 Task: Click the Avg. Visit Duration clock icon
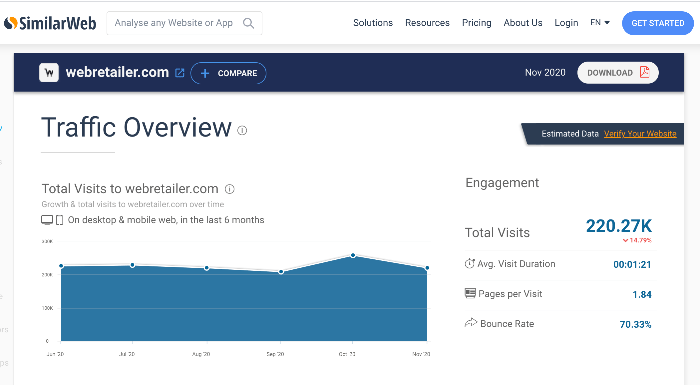pyautogui.click(x=470, y=264)
